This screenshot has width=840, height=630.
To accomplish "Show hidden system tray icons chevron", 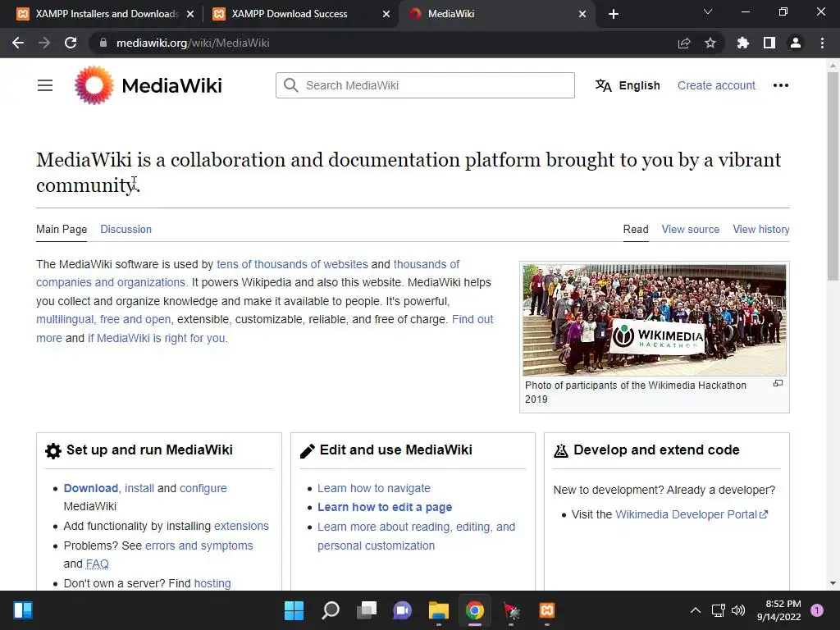I will (x=696, y=610).
